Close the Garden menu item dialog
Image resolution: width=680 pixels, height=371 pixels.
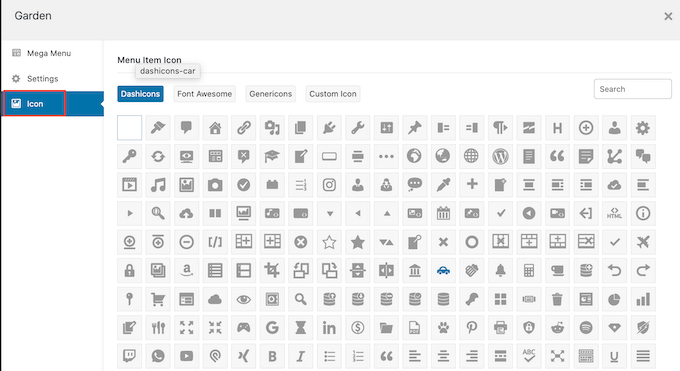point(668,16)
